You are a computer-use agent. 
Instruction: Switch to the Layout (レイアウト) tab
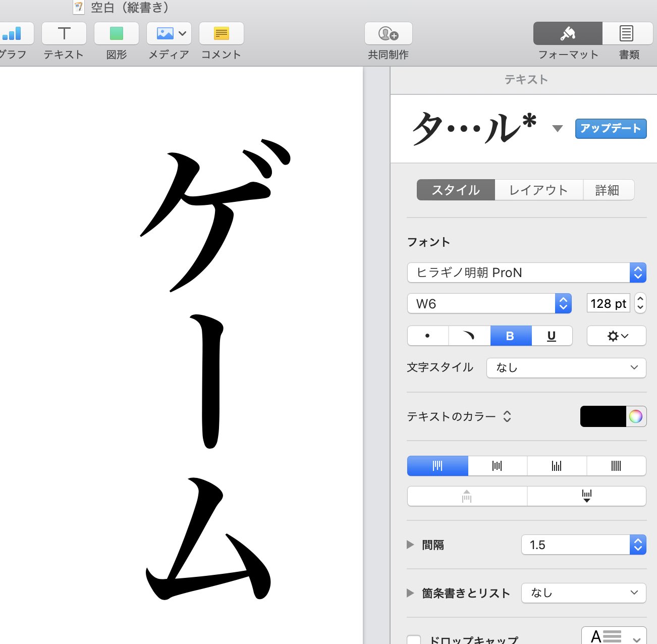pos(539,190)
